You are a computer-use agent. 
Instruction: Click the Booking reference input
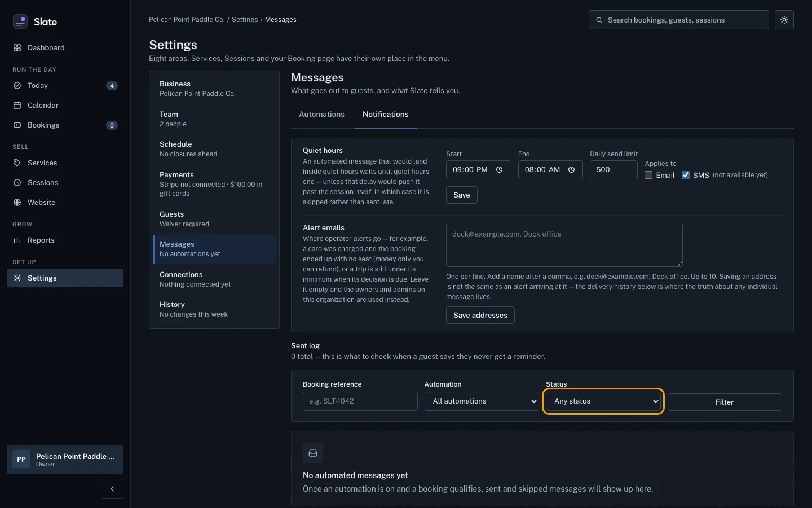(x=360, y=401)
